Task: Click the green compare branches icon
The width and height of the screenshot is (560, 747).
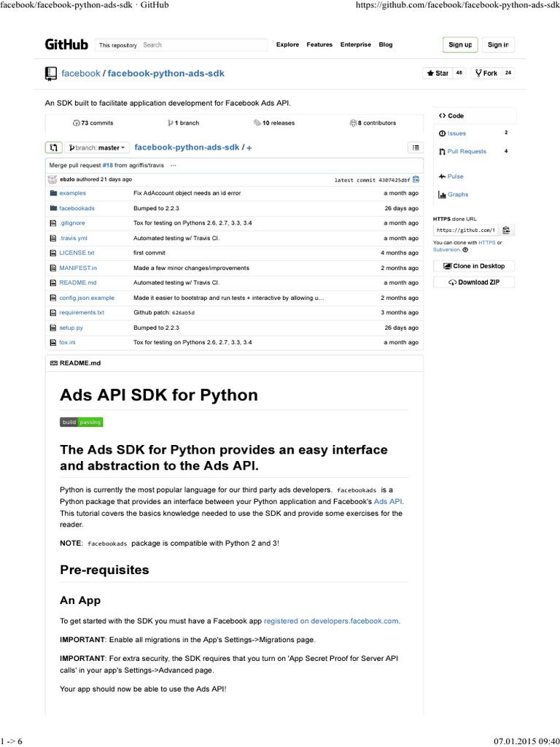Action: pos(53,147)
